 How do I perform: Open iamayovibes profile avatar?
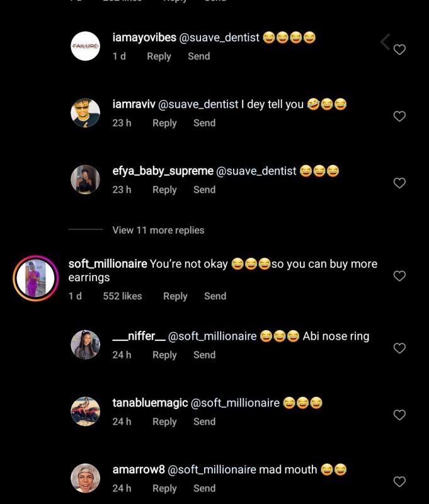pos(85,46)
